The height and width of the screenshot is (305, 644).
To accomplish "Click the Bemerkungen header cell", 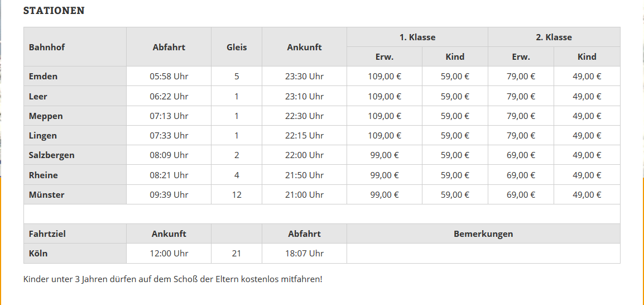I will click(483, 234).
